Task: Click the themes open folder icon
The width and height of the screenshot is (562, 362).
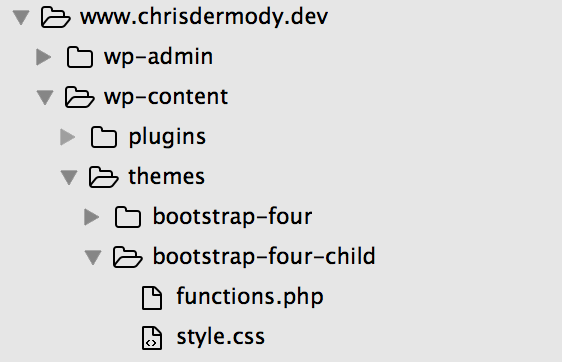Action: pyautogui.click(x=103, y=177)
